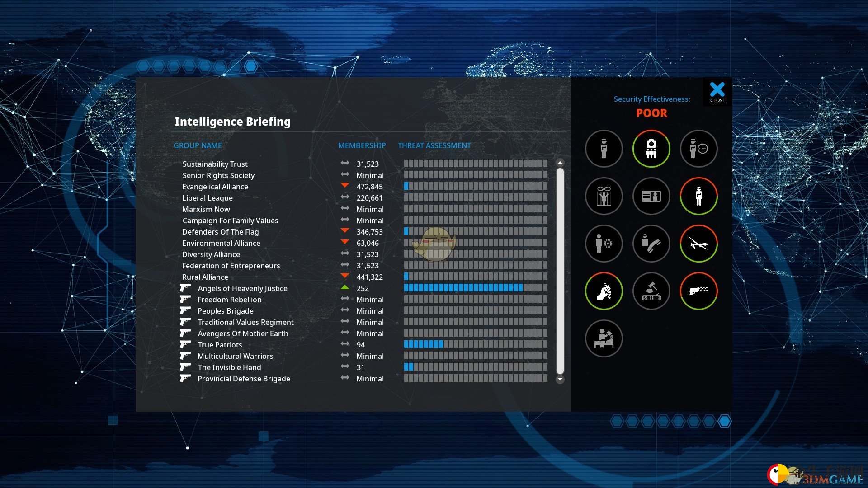
Task: Select The Invisible Hand group name
Action: coord(230,367)
